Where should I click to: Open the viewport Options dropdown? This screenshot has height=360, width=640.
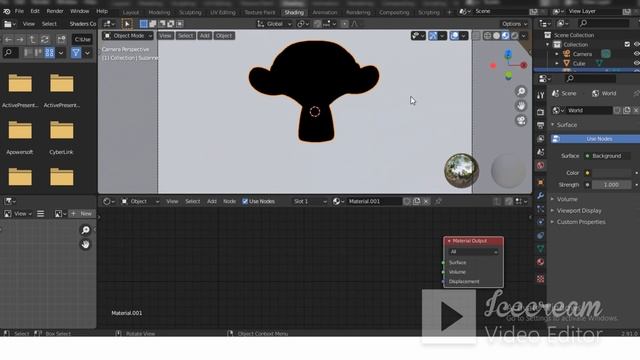514,24
